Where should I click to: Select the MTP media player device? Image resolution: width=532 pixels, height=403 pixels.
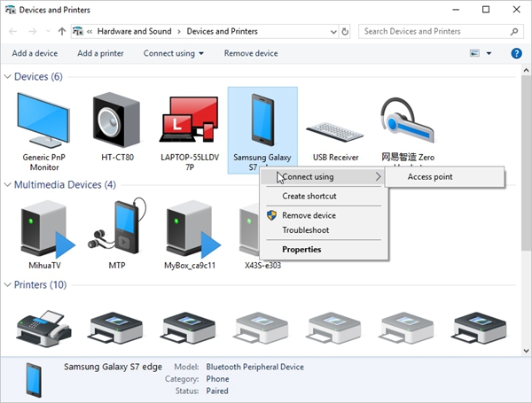pos(117,227)
